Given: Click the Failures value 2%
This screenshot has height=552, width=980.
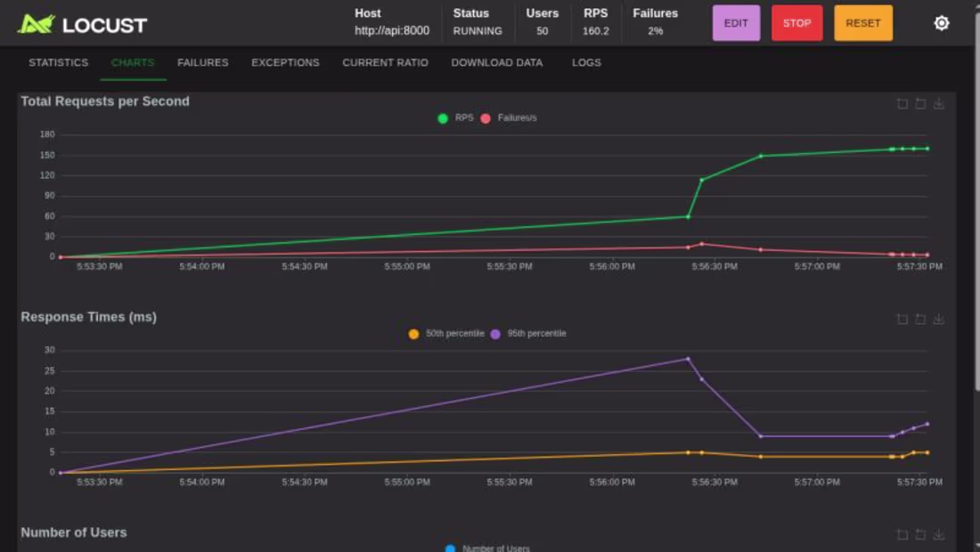Looking at the screenshot, I should 655,30.
